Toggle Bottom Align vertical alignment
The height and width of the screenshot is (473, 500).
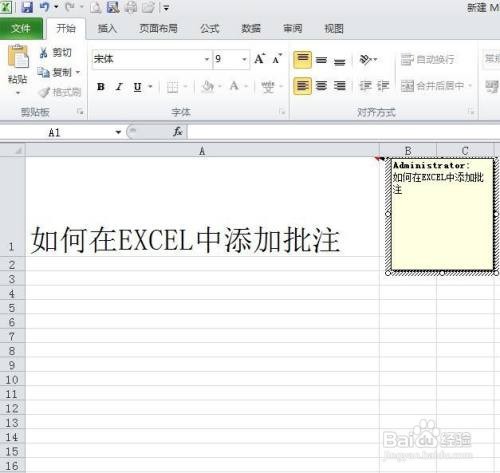(340, 61)
